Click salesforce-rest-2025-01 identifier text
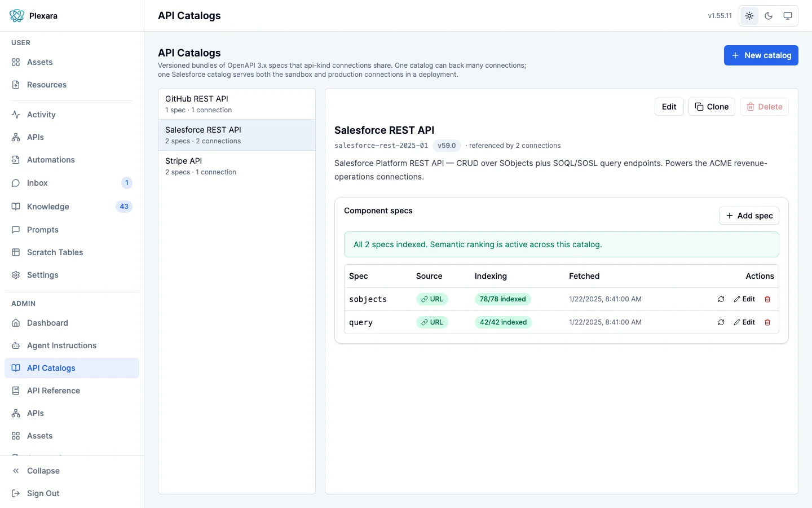The width and height of the screenshot is (812, 508). pyautogui.click(x=381, y=146)
